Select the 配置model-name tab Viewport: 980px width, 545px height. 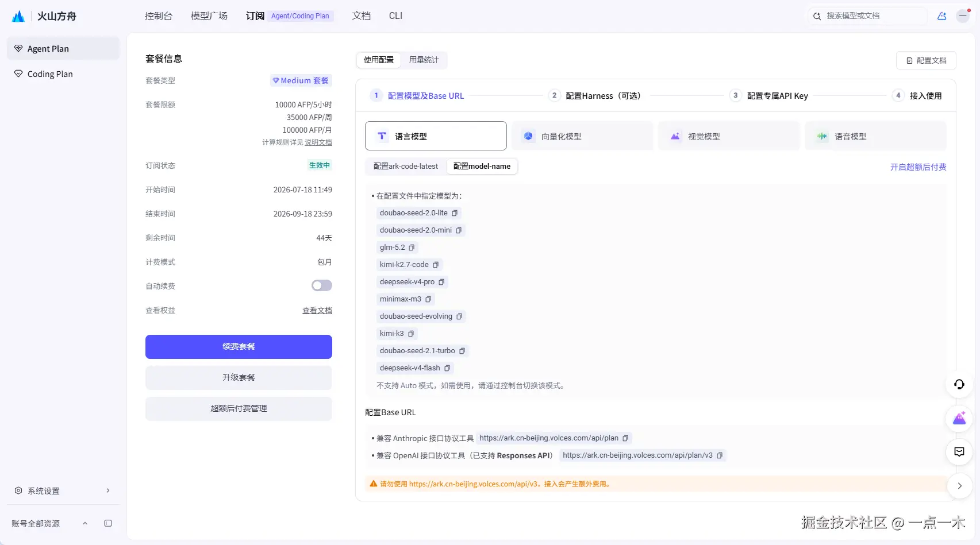(x=482, y=167)
